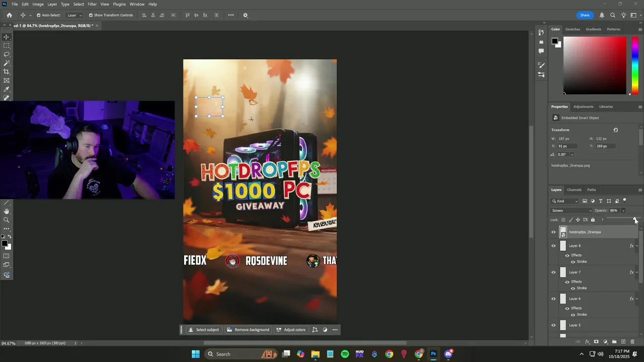The image size is (644, 362).
Task: Hide Layer 5 visibility eye
Action: 553,325
